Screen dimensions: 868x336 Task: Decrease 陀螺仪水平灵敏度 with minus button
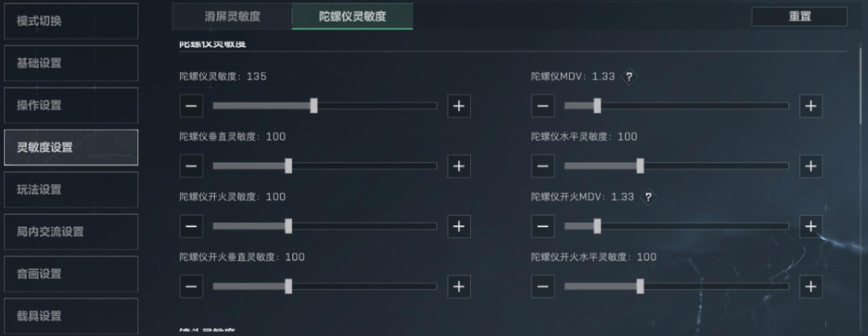[543, 166]
